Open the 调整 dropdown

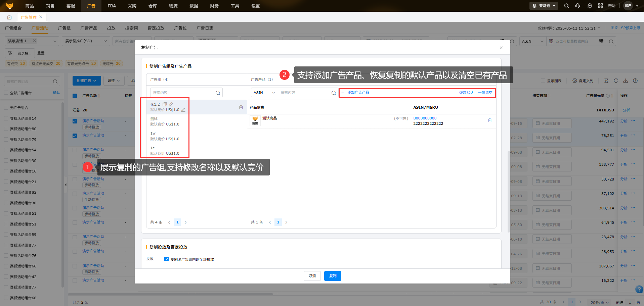[x=114, y=81]
